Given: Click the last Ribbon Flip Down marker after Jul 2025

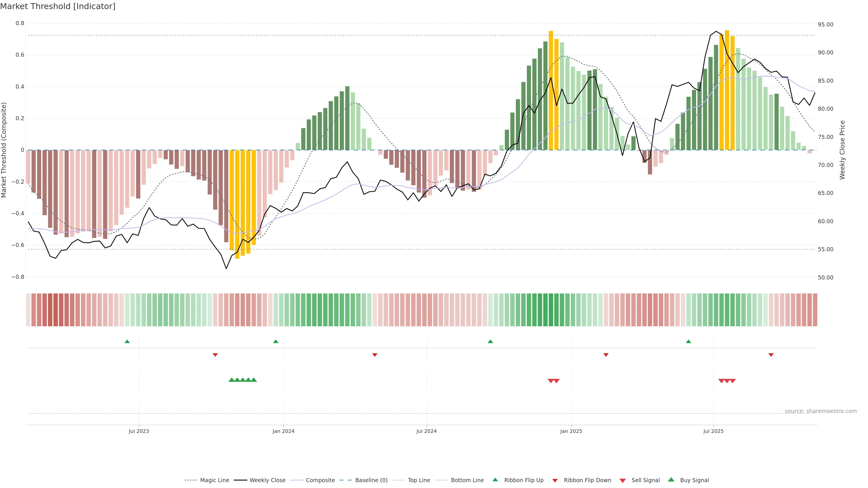Looking at the screenshot, I should tap(771, 355).
